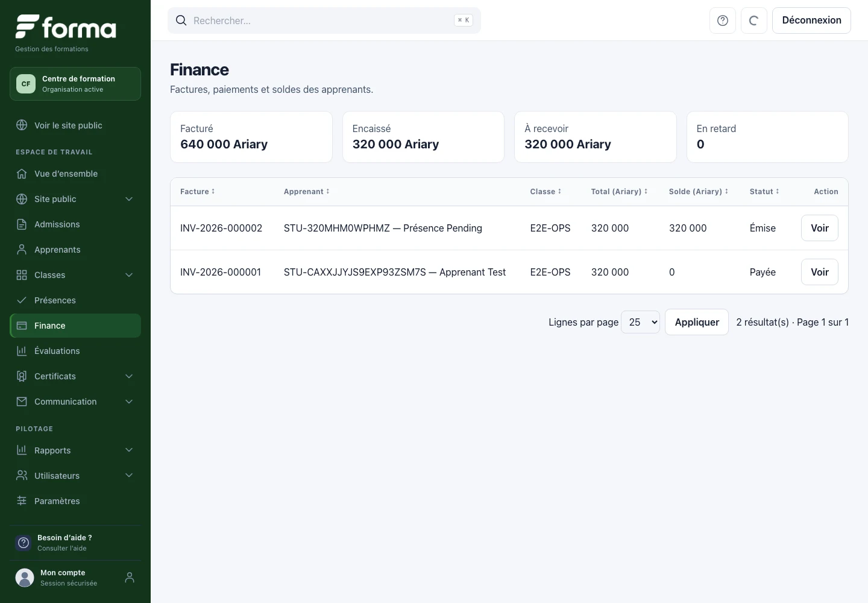Click Appliquer to apply rows per page
The height and width of the screenshot is (603, 868).
[x=697, y=322]
